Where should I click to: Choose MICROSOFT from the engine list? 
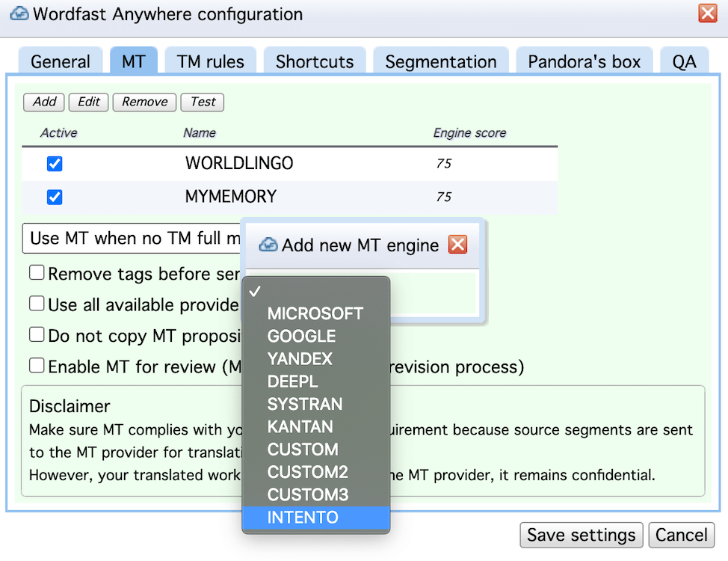(315, 313)
